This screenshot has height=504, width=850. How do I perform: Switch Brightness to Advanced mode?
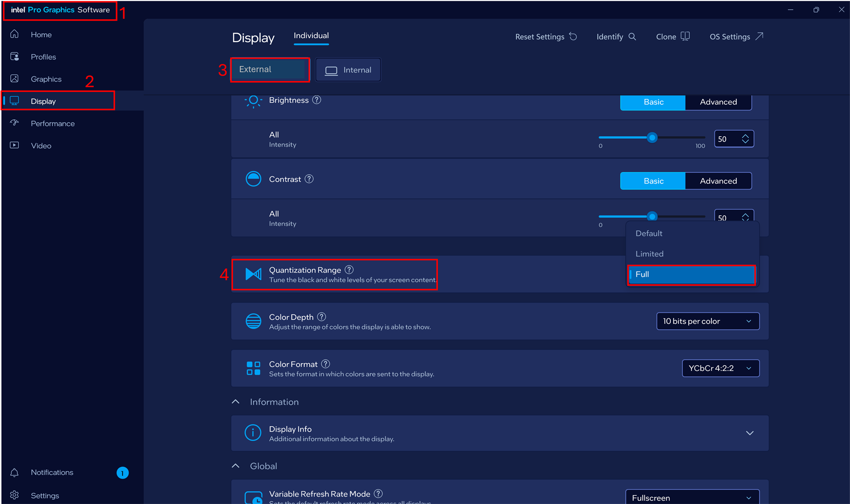point(718,102)
